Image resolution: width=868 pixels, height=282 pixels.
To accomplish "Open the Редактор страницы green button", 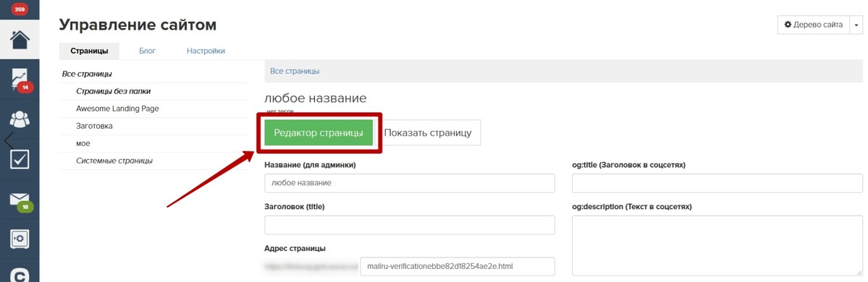I will [319, 133].
